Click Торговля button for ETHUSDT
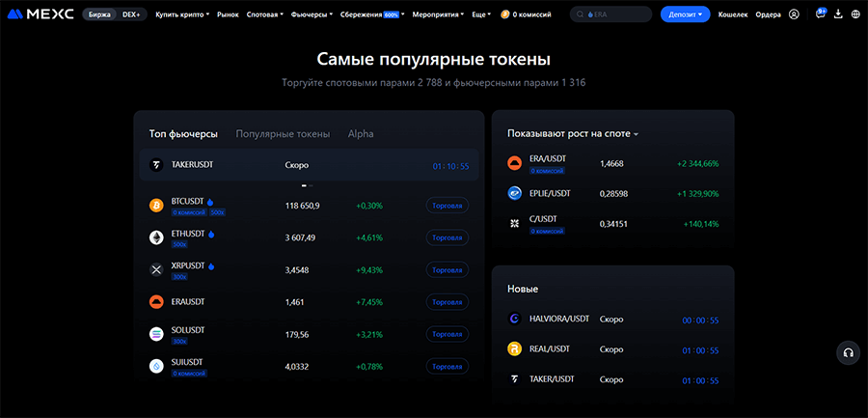The width and height of the screenshot is (868, 418). pyautogui.click(x=448, y=237)
